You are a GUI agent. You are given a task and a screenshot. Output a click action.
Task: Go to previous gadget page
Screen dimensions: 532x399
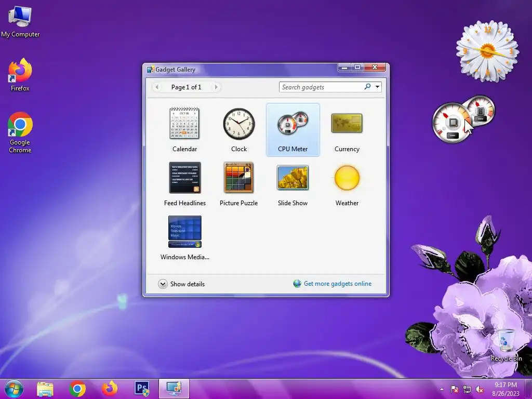click(157, 87)
